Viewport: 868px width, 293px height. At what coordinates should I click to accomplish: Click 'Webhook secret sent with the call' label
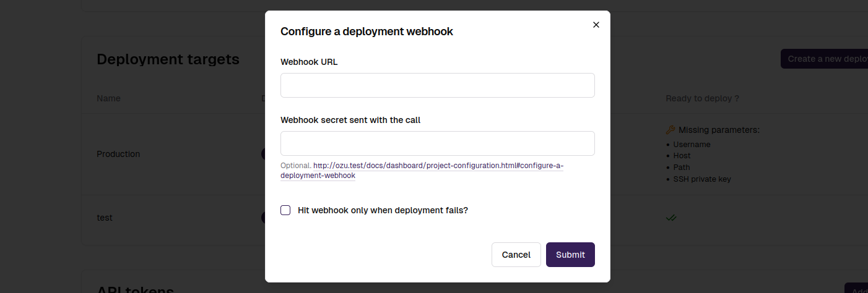point(350,120)
